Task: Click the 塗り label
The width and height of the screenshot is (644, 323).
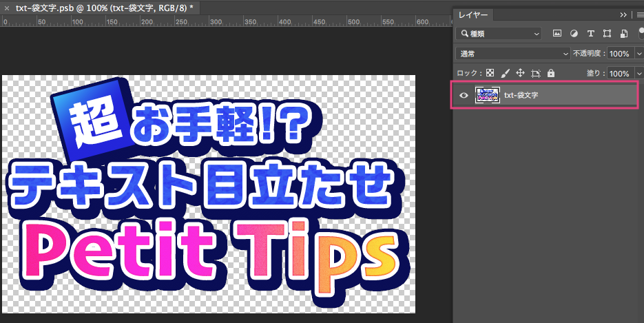Action: click(x=596, y=74)
